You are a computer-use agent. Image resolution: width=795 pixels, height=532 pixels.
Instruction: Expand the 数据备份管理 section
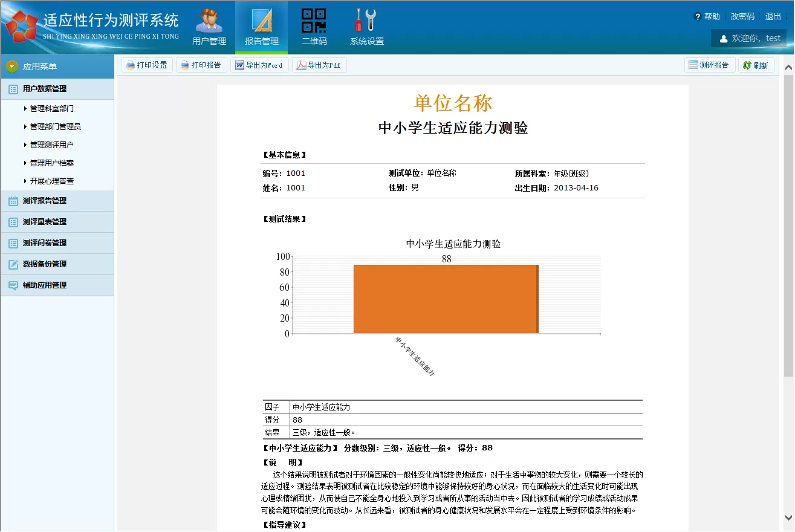(x=57, y=264)
